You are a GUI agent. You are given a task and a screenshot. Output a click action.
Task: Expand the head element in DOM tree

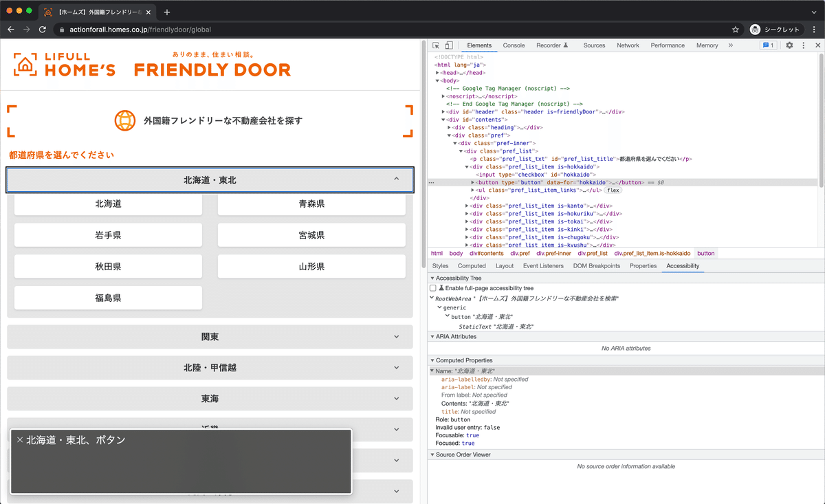click(438, 73)
